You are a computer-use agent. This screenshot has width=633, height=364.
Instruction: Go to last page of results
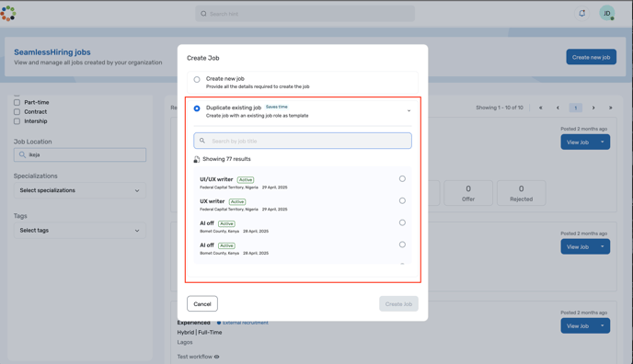point(610,108)
